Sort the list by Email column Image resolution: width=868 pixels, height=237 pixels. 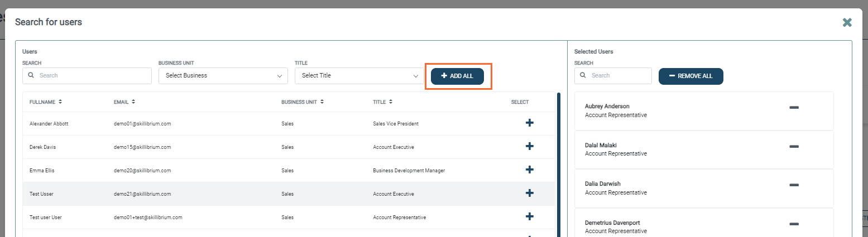point(124,102)
